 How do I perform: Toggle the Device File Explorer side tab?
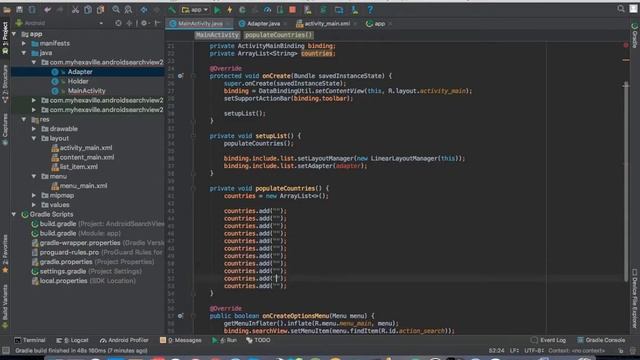point(635,298)
